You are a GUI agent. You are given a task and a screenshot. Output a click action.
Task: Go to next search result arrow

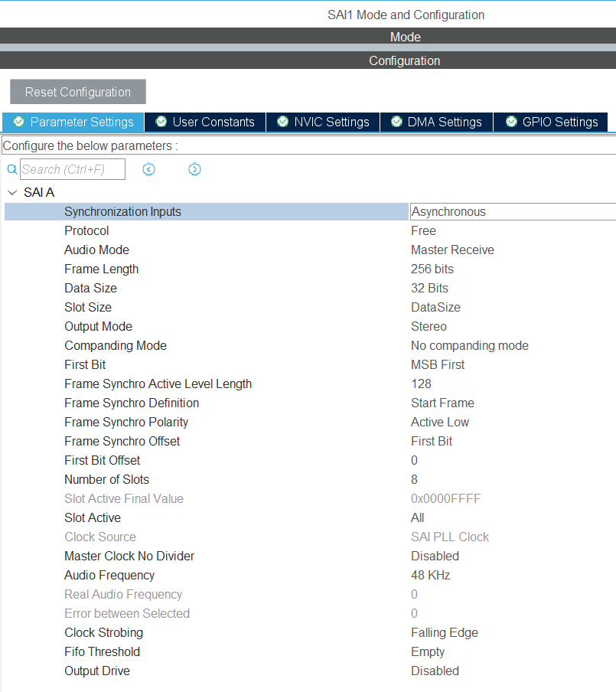click(194, 169)
